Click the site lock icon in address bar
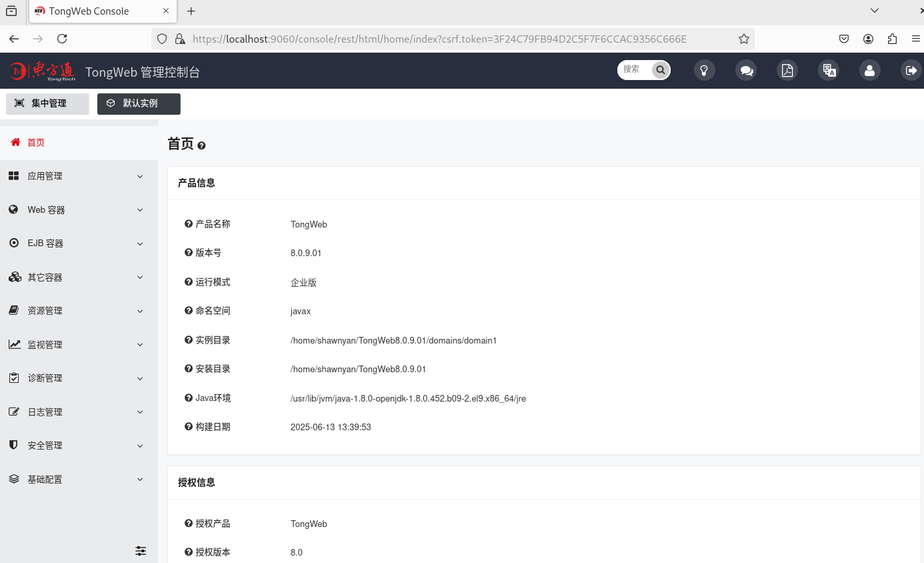This screenshot has height=563, width=924. coord(179,39)
